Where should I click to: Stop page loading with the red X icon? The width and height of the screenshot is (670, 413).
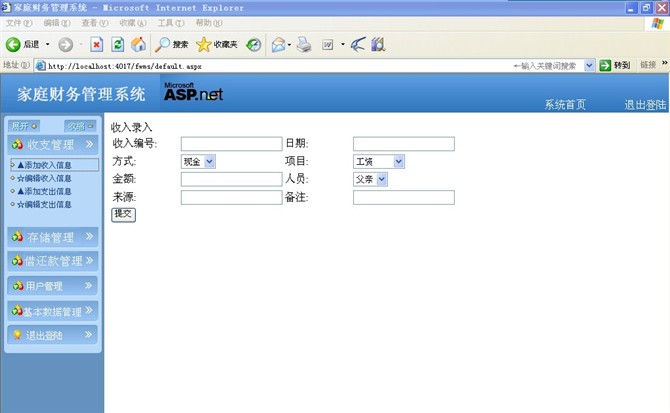pyautogui.click(x=97, y=44)
